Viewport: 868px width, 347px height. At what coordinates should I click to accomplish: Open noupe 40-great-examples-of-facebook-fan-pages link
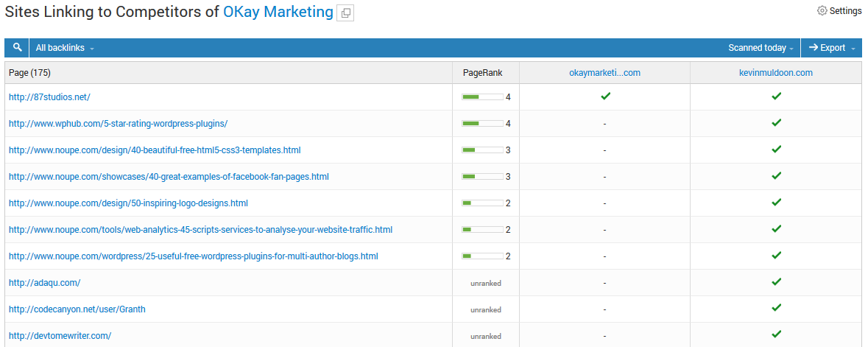pyautogui.click(x=169, y=177)
